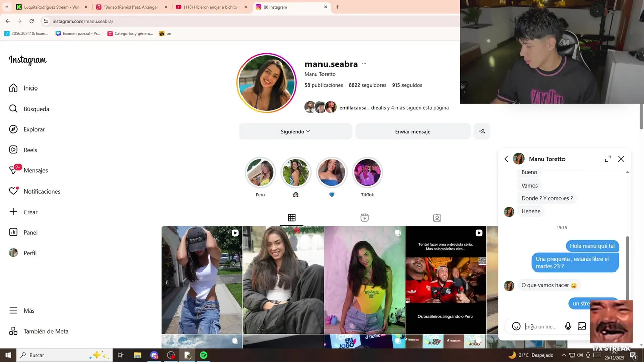This screenshot has width=644, height=362.
Task: Open the 'Tentei fazer uma entrevista séria' video post
Action: pos(446,280)
